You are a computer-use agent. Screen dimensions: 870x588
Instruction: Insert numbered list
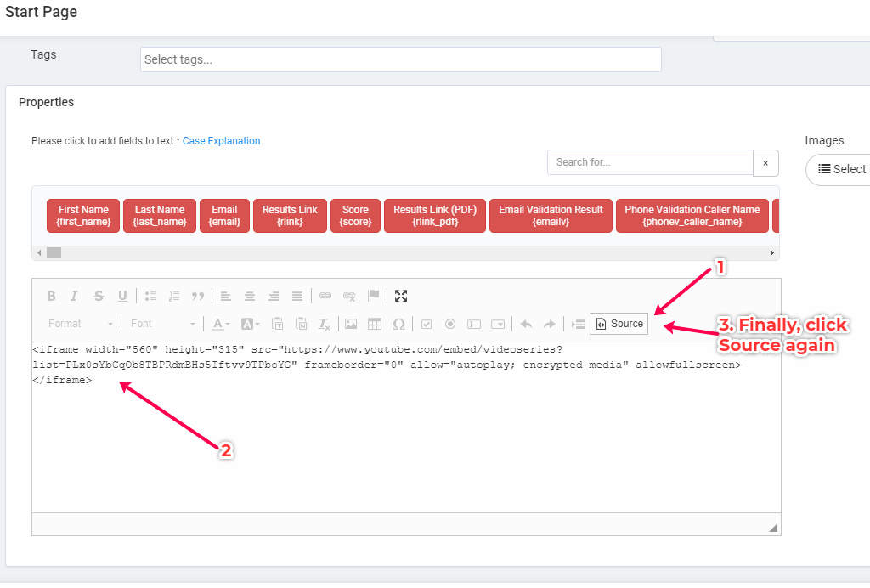pyautogui.click(x=174, y=296)
